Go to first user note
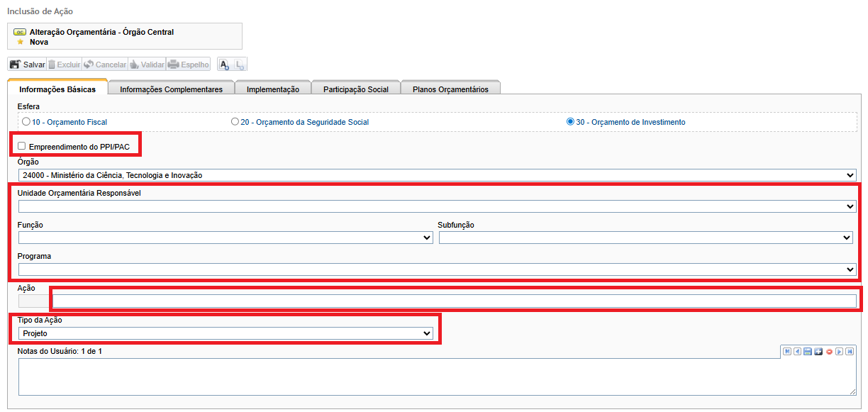The height and width of the screenshot is (412, 868). [787, 351]
